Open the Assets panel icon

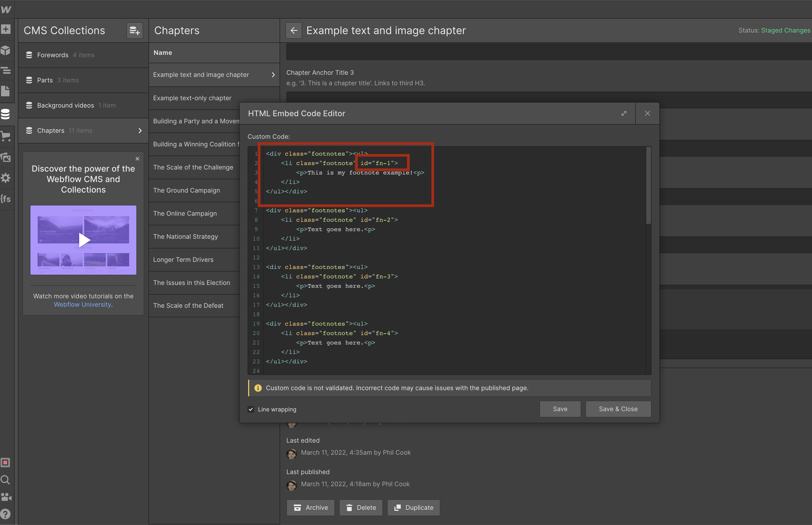[6, 157]
